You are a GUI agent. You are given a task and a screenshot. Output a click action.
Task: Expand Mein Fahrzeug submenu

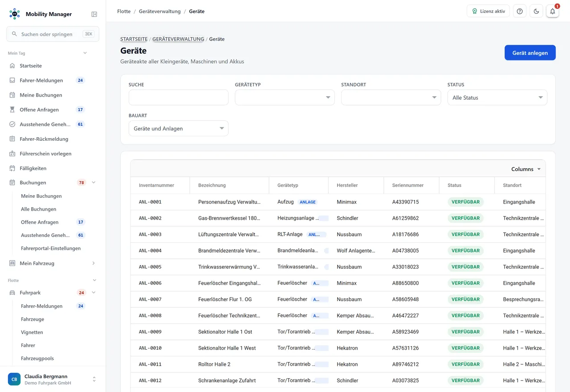click(94, 263)
